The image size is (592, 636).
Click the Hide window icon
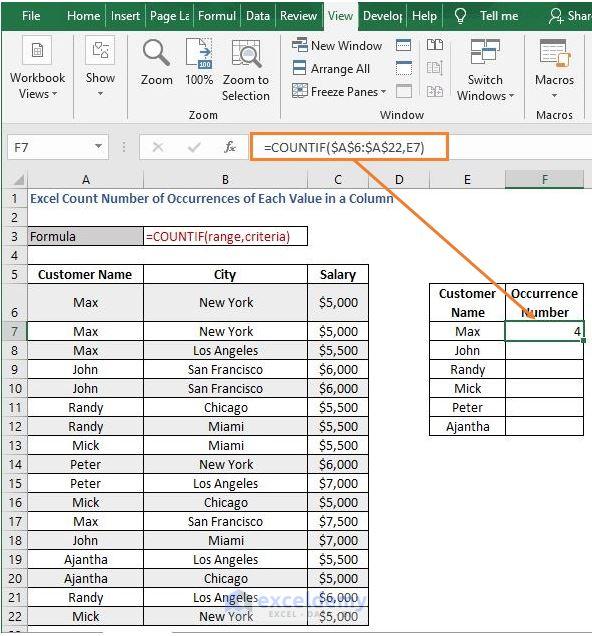point(403,68)
